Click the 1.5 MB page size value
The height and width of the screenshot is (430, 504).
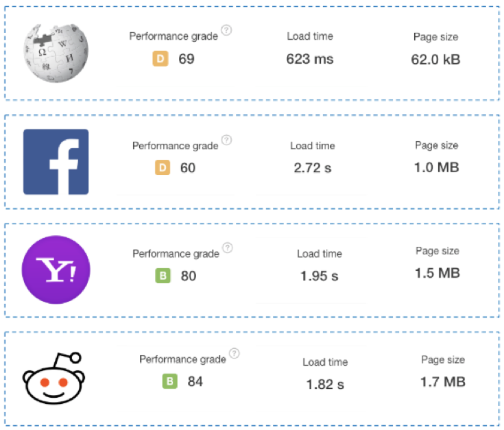437,273
